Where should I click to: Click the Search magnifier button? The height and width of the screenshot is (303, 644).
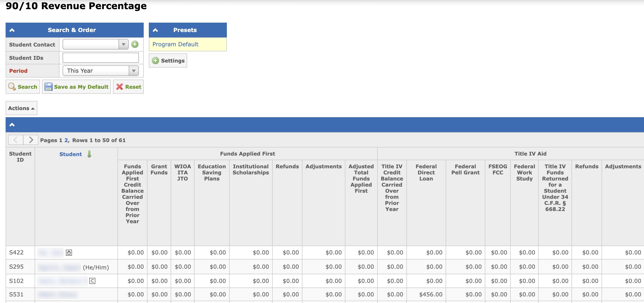click(x=23, y=87)
